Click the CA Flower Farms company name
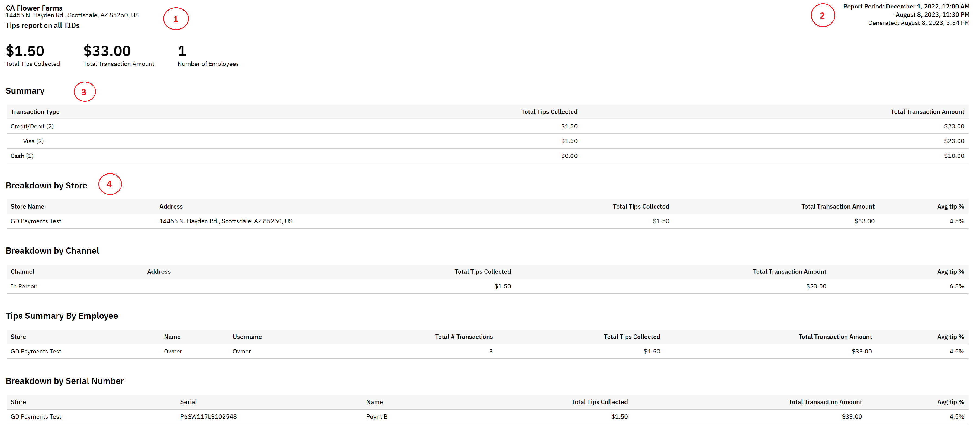The width and height of the screenshot is (980, 428). 34,8
